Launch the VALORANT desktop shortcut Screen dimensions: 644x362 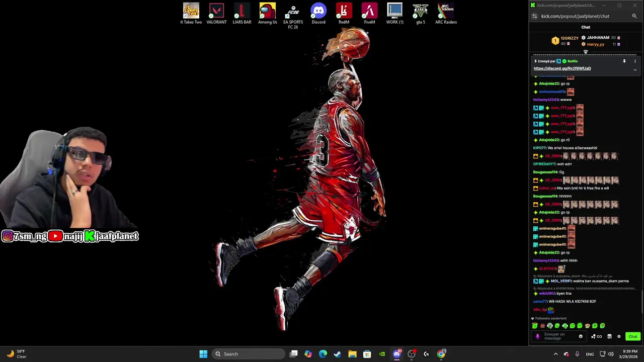click(x=216, y=14)
